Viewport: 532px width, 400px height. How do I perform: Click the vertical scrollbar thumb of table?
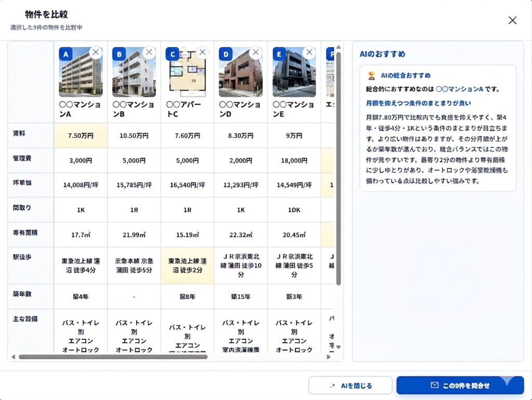pos(338,169)
